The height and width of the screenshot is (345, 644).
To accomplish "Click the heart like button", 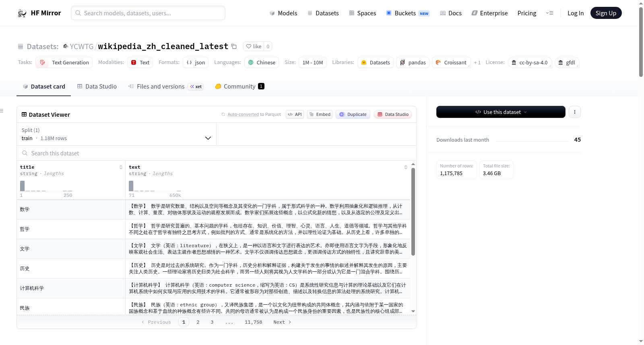I will (254, 46).
